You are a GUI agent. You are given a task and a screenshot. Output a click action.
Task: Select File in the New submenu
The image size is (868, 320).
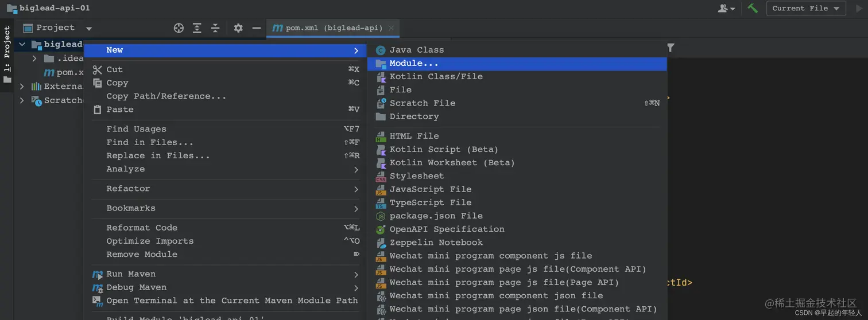click(x=517, y=89)
